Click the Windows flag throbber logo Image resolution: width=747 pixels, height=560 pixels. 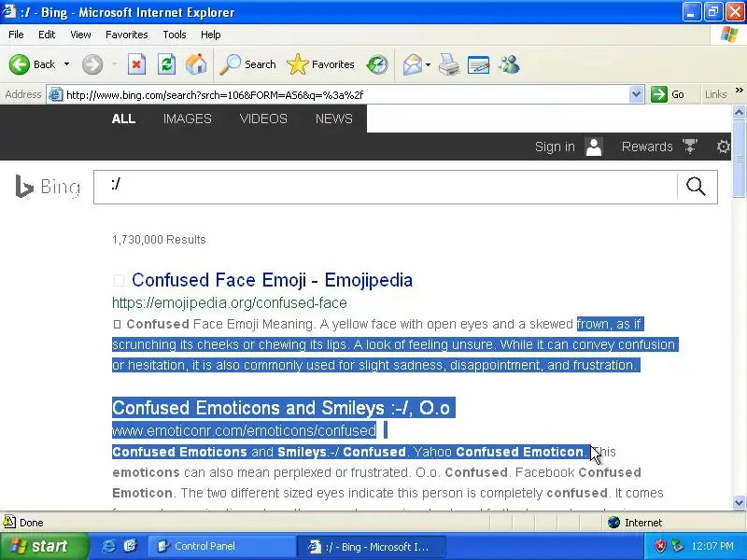coord(728,35)
